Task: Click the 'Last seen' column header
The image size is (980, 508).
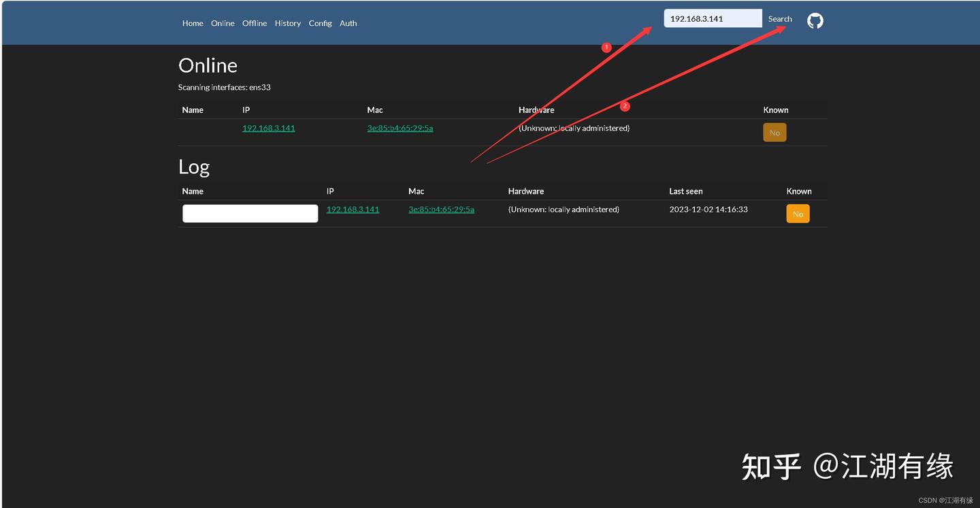Action: [685, 191]
